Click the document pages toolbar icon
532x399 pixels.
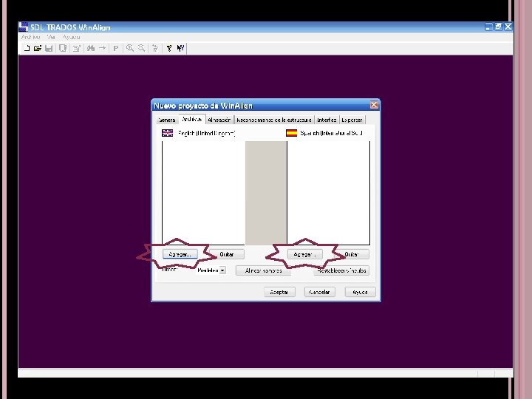coord(63,48)
